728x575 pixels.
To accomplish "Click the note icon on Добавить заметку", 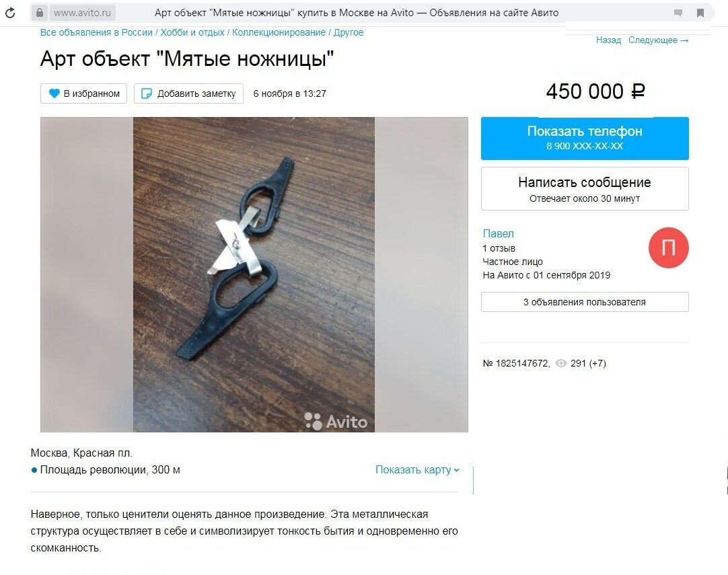I will pos(146,93).
